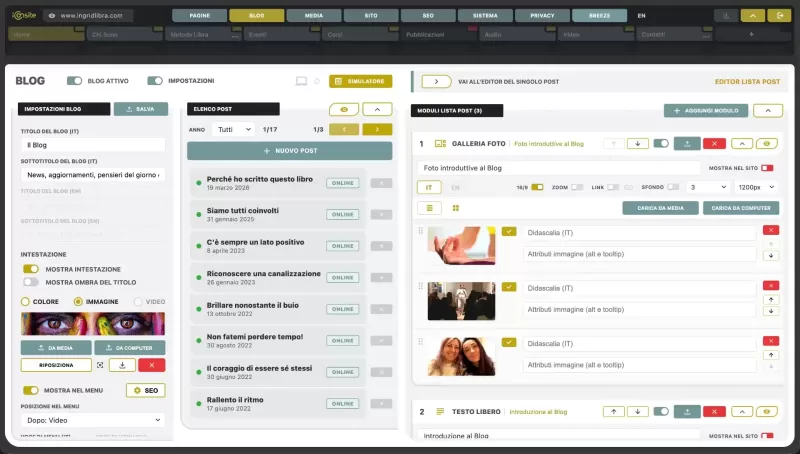Go to previous page of the post list

pos(344,130)
